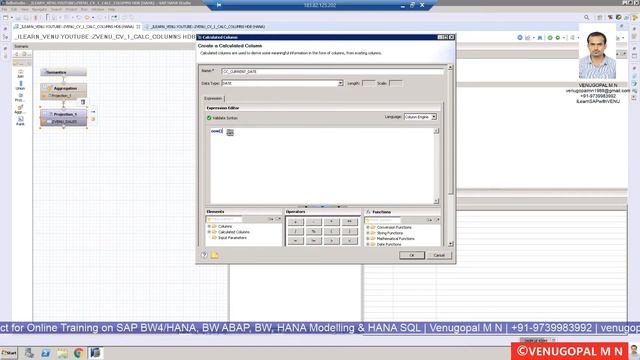Click the SAP HANA Studio taskbar icon
The width and height of the screenshot is (640, 360).
95,353
